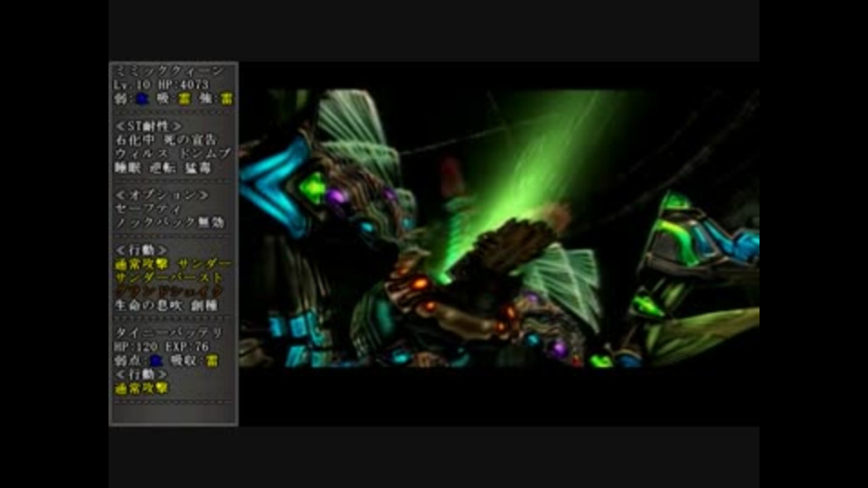Viewport: 868px width, 488px height.
Task: Click the 通常攻撃 action at panel bottom
Action: click(141, 389)
